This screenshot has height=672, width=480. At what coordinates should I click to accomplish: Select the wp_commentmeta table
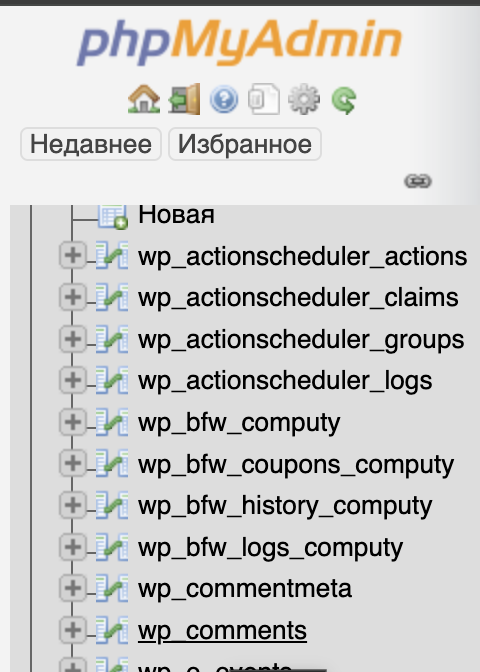[245, 588]
